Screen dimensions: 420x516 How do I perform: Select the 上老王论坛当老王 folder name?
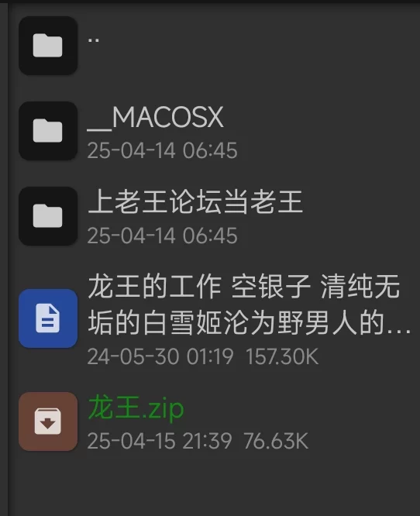(195, 201)
